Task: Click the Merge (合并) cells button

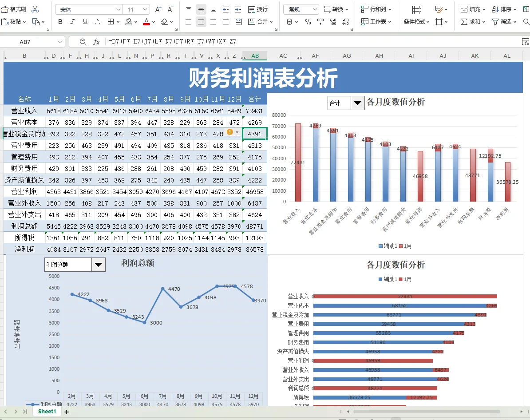Action: (260, 22)
